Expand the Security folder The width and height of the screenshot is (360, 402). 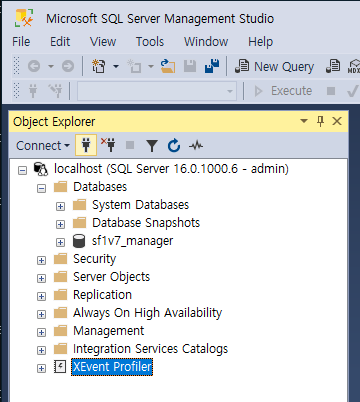[x=41, y=260]
